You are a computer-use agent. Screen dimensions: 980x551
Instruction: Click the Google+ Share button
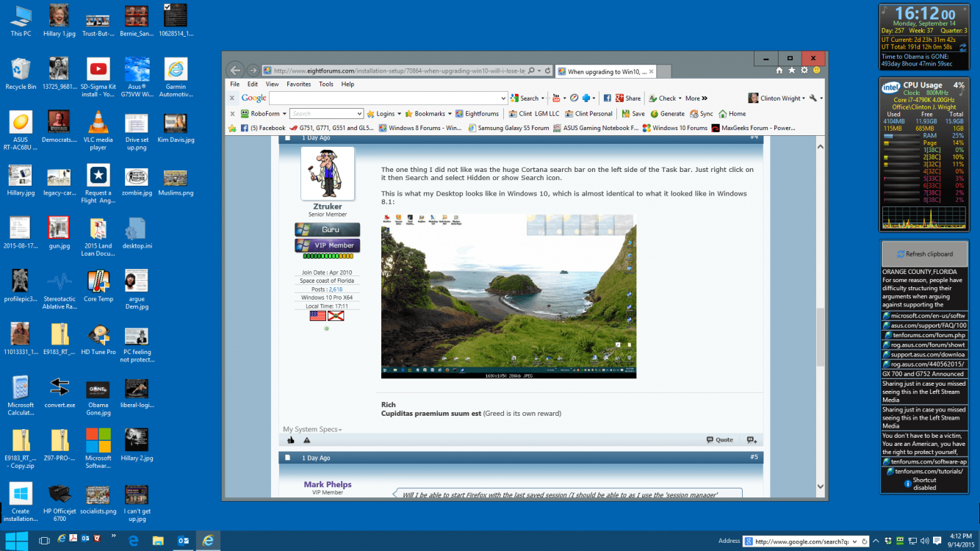coord(628,98)
